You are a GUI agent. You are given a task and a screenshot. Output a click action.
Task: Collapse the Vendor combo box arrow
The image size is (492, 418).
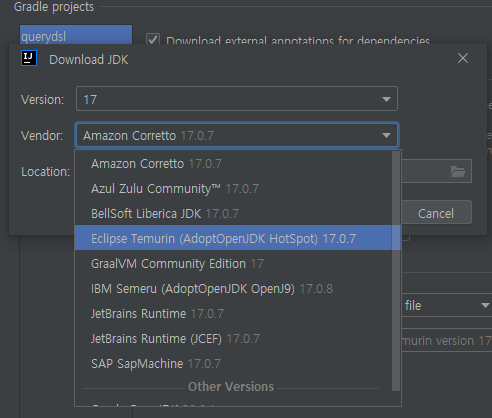[x=386, y=135]
